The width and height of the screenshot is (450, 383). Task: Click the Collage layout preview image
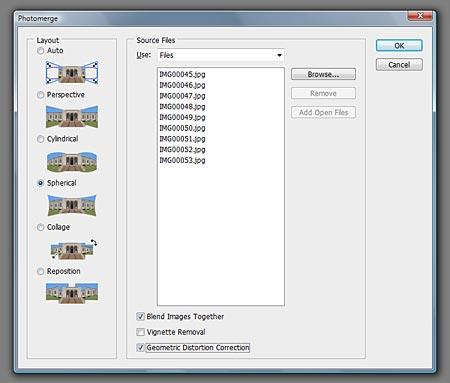[73, 249]
